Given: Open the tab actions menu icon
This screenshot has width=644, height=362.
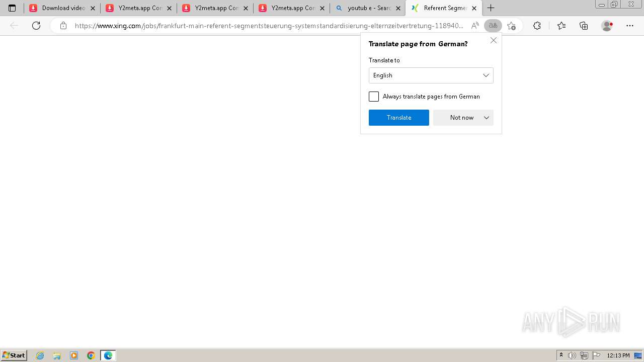Looking at the screenshot, I should pos(12,8).
